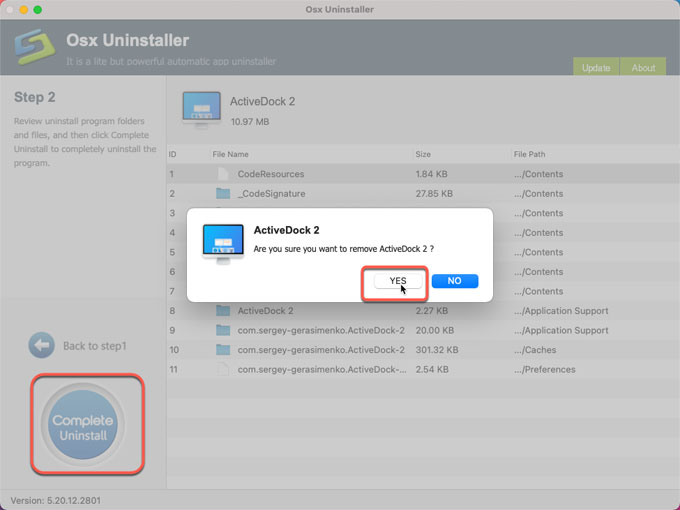Open the Update tab
Screen dimensions: 680x510
(596, 68)
